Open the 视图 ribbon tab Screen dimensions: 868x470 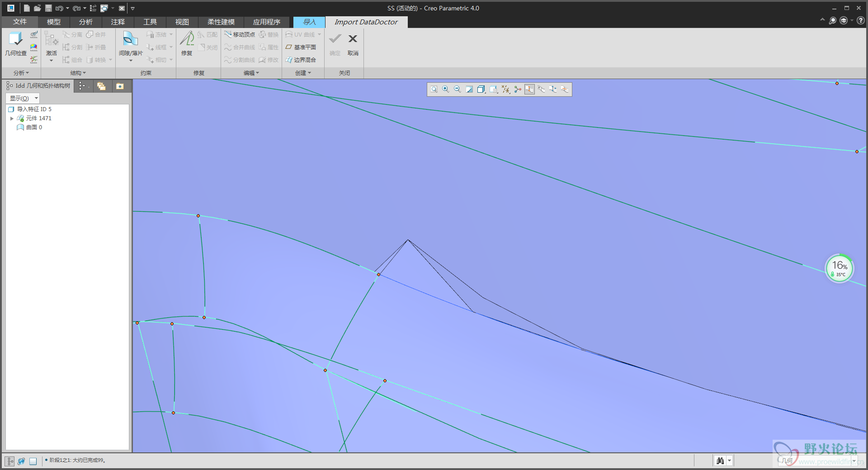tap(182, 22)
